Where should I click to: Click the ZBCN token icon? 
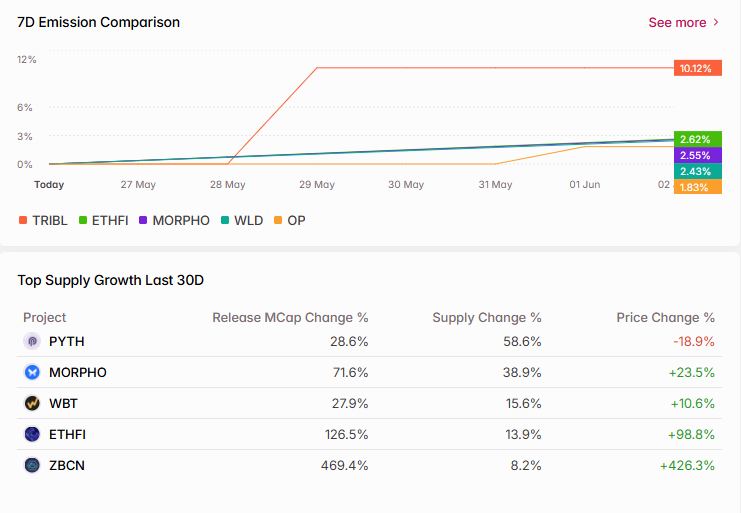32,465
